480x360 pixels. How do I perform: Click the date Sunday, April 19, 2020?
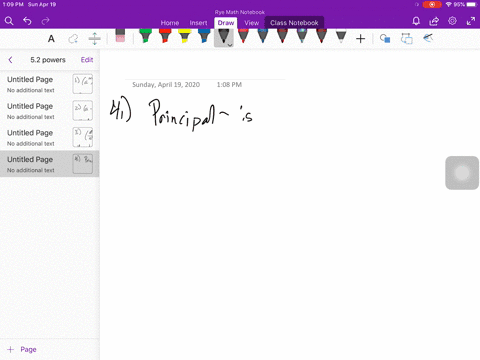tap(166, 85)
